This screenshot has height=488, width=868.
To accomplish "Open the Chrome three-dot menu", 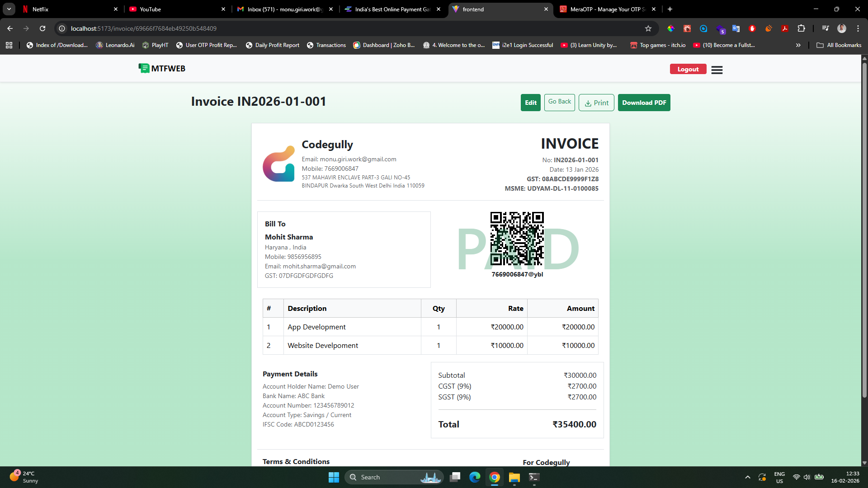I will click(x=858, y=28).
